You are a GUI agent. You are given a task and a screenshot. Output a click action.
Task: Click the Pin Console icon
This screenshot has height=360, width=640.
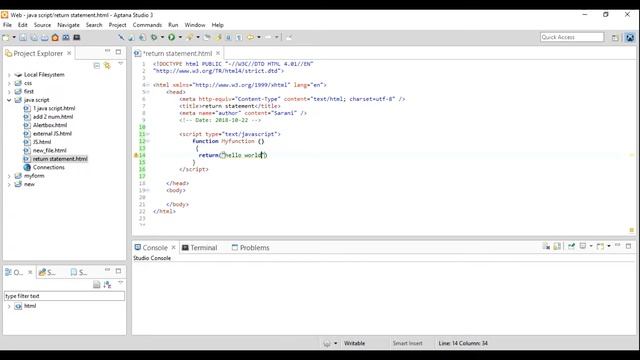point(571,246)
